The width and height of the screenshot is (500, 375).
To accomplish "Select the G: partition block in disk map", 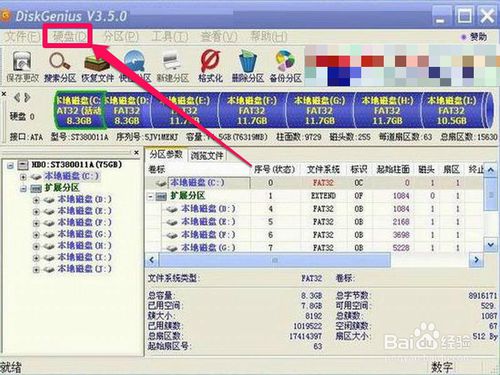I will coord(320,110).
